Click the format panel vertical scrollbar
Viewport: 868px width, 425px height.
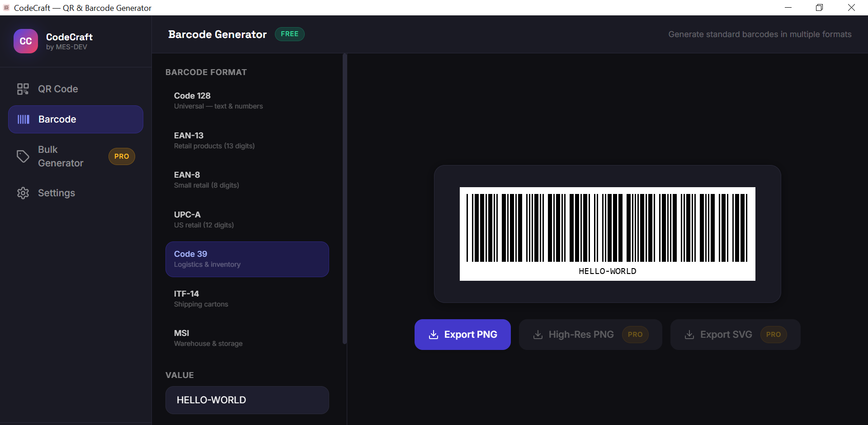pos(344,199)
